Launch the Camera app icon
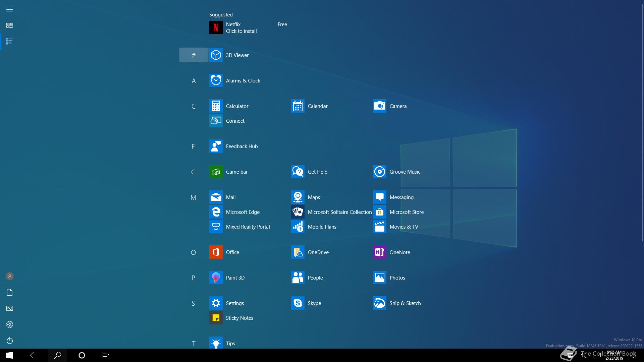This screenshot has width=644, height=362. pyautogui.click(x=379, y=106)
